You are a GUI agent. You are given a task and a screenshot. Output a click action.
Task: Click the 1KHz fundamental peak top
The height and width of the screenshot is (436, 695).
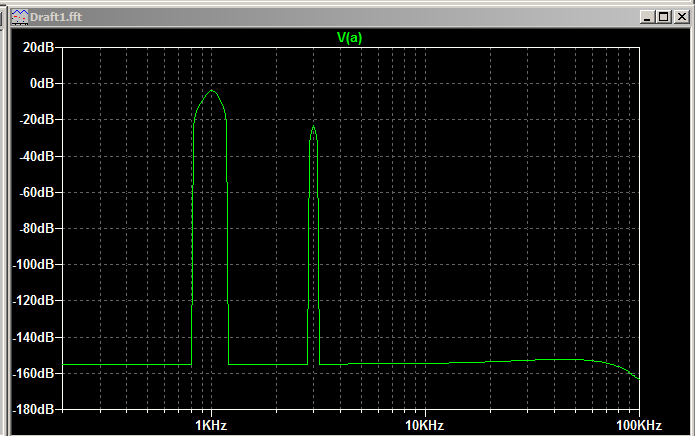pos(211,90)
